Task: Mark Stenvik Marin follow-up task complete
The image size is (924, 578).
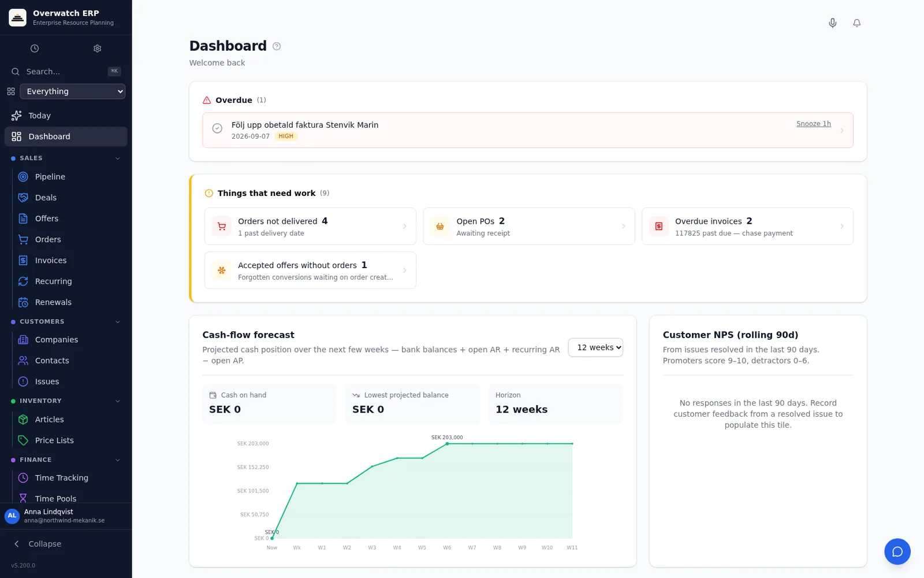Action: (x=217, y=128)
